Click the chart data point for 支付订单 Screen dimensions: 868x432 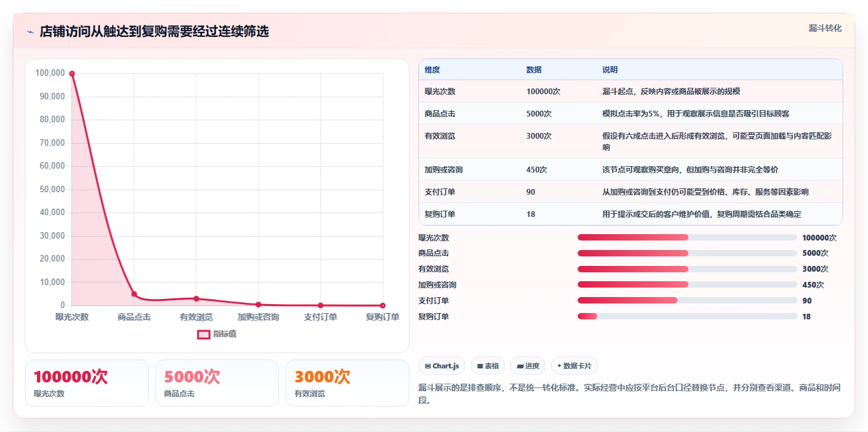point(320,305)
